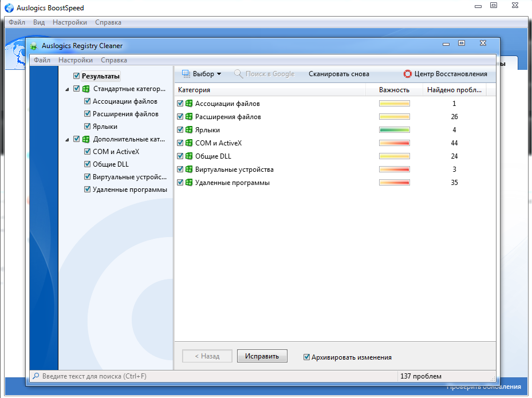Collapse the Стандартные категории tree node
532x398 pixels.
coord(67,89)
